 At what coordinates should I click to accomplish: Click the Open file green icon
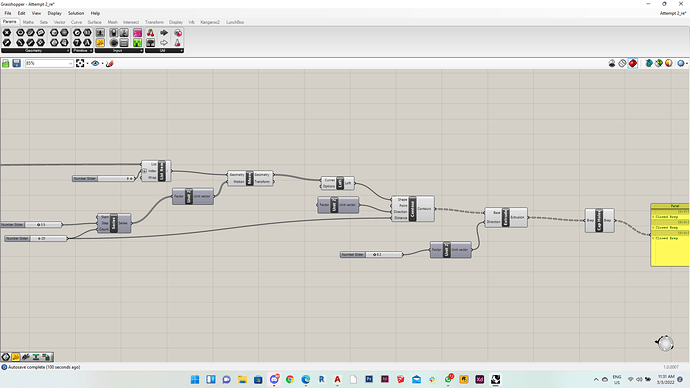[x=6, y=63]
